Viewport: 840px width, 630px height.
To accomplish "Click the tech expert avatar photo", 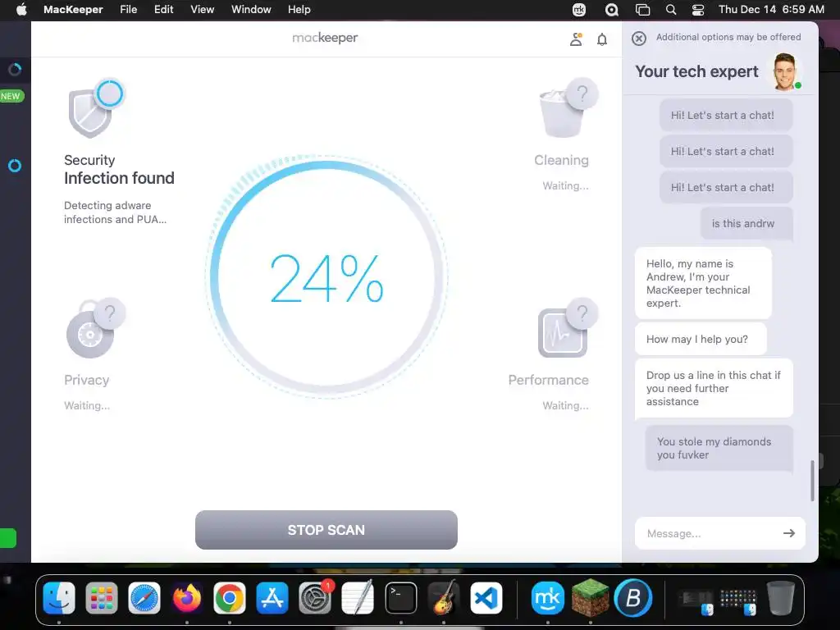I will click(785, 72).
